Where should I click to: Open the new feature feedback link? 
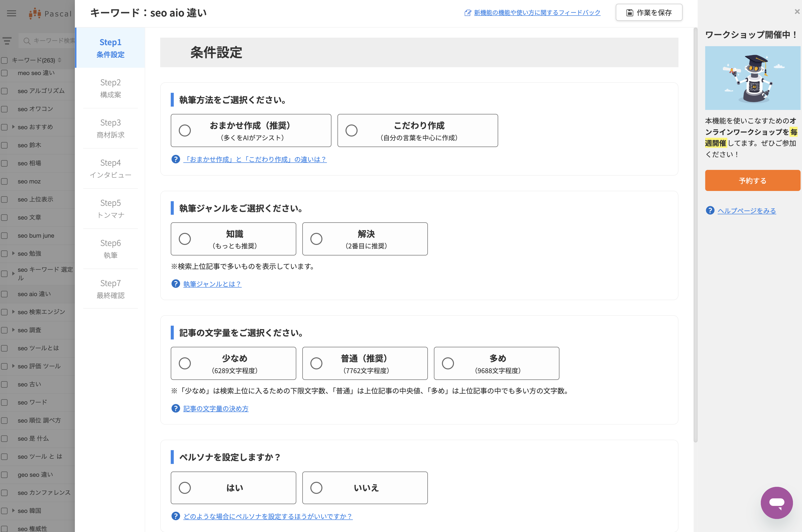click(537, 13)
